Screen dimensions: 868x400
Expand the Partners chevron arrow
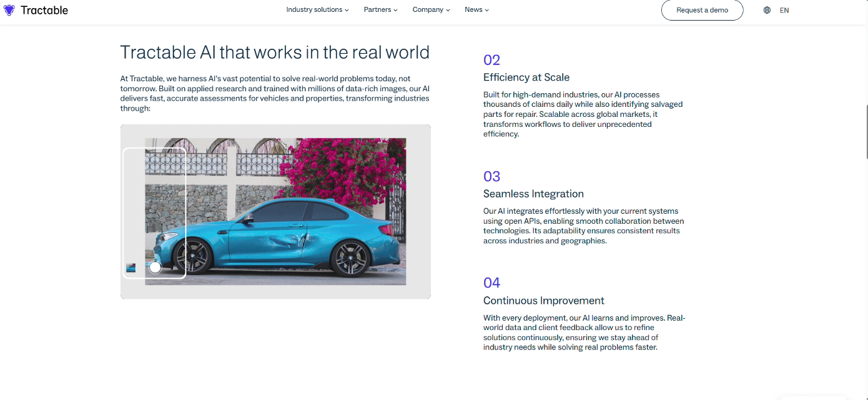[395, 10]
